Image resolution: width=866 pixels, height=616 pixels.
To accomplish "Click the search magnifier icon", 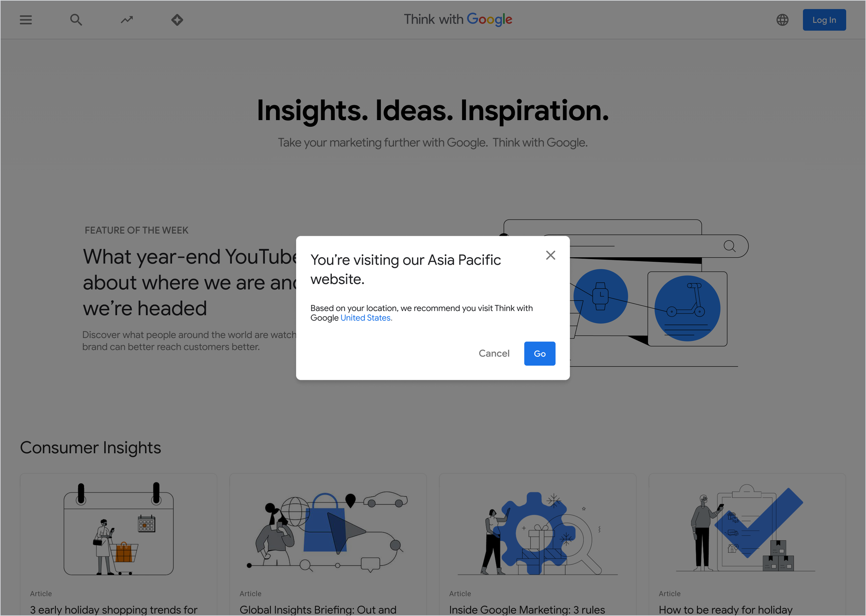I will point(76,20).
